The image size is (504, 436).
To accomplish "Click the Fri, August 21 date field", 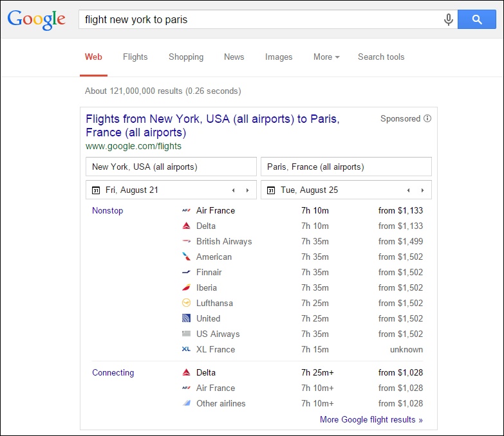I will pos(171,190).
